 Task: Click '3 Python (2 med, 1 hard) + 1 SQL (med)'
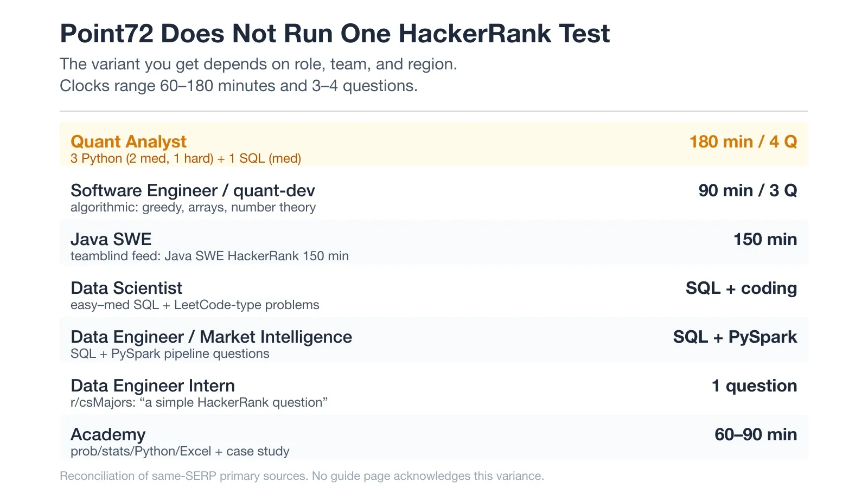[x=186, y=158]
